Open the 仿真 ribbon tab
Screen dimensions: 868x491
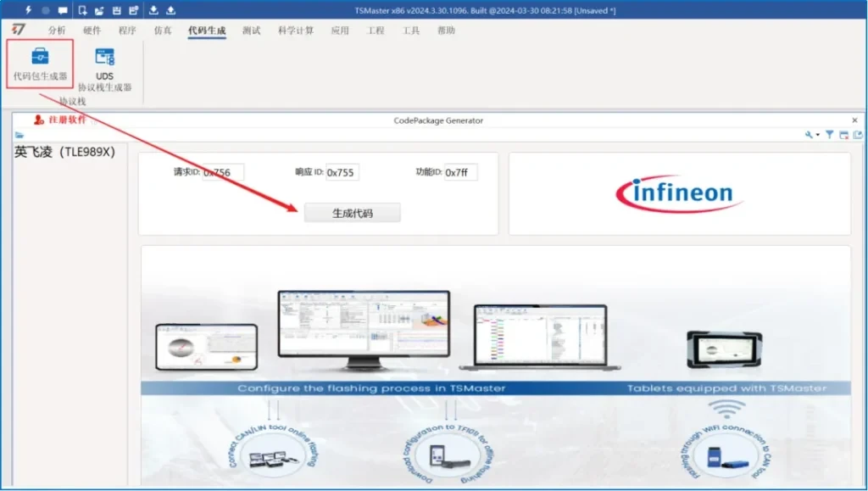coord(163,31)
